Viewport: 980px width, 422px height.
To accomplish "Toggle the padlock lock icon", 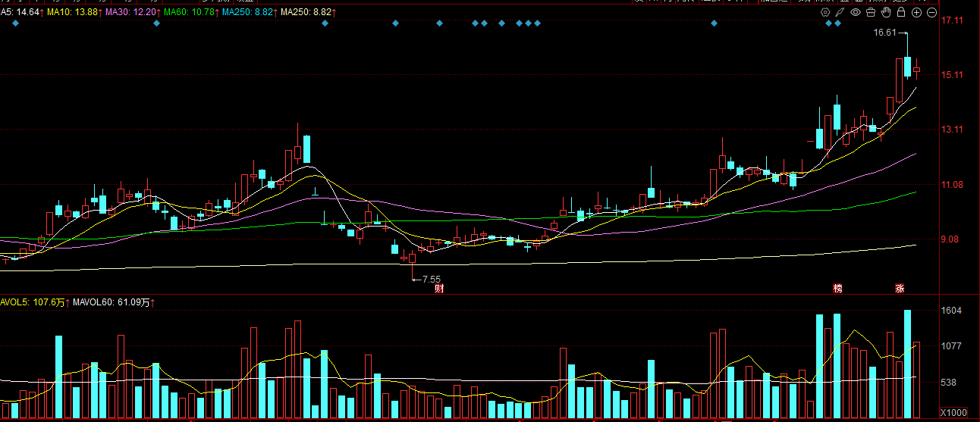I will pyautogui.click(x=901, y=13).
